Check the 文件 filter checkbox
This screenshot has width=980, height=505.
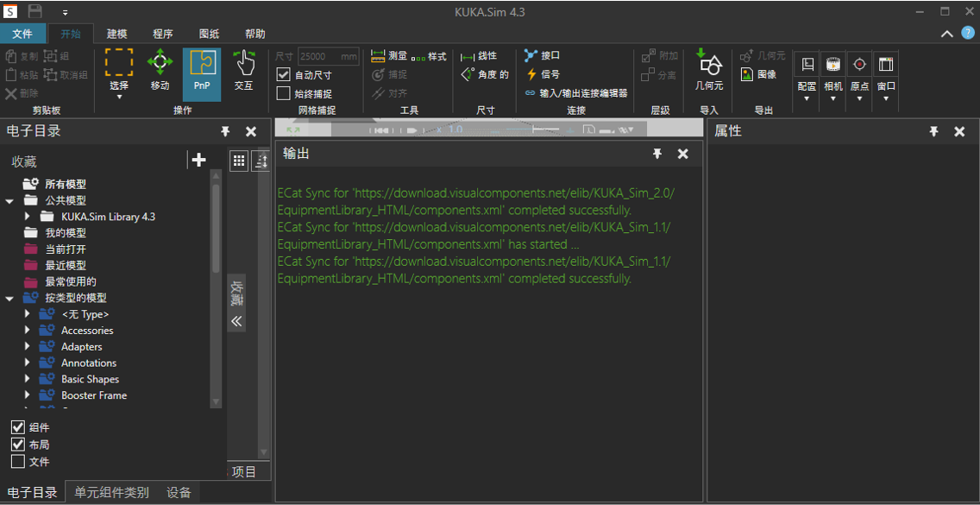(17, 462)
